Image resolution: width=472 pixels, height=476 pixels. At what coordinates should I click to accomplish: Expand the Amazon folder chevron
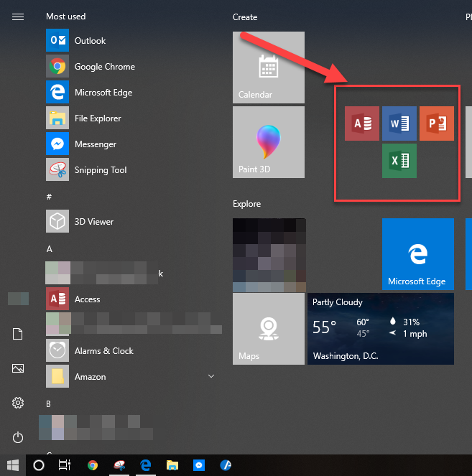(x=211, y=376)
